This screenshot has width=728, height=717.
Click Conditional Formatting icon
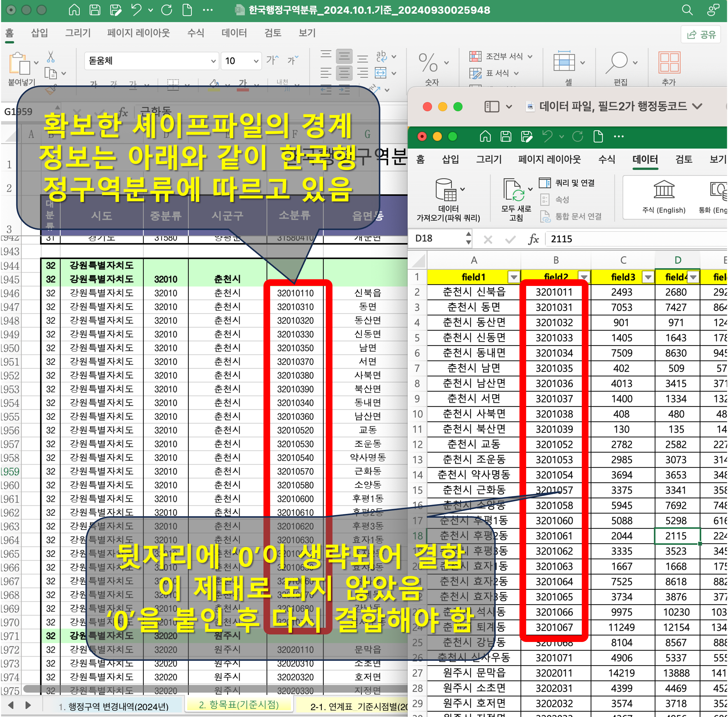point(475,56)
